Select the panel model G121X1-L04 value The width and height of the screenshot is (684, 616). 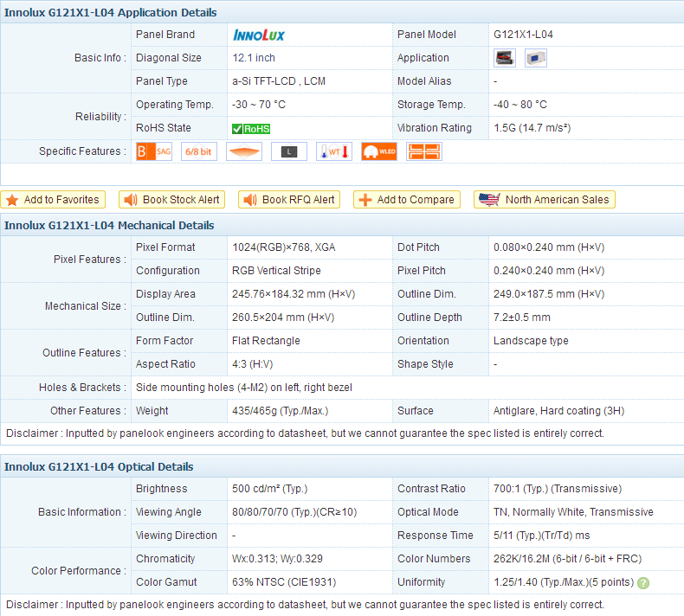tap(523, 35)
